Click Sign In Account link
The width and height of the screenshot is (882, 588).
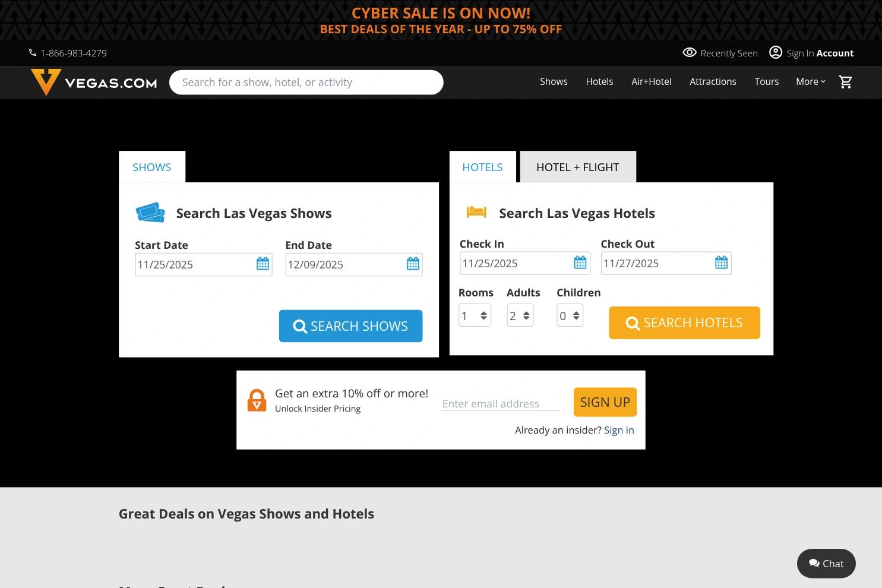point(820,53)
